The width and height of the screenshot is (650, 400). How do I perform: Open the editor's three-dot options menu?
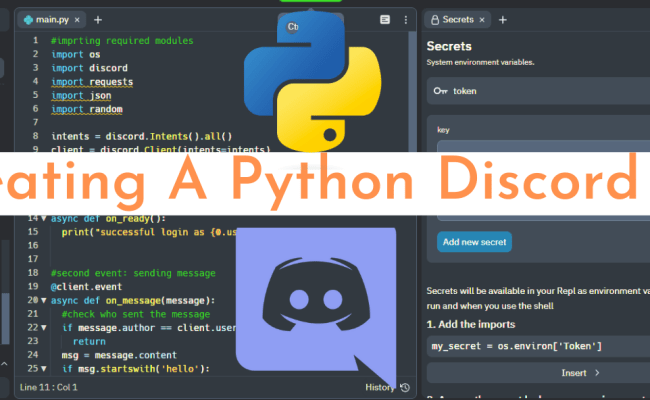pyautogui.click(x=405, y=19)
